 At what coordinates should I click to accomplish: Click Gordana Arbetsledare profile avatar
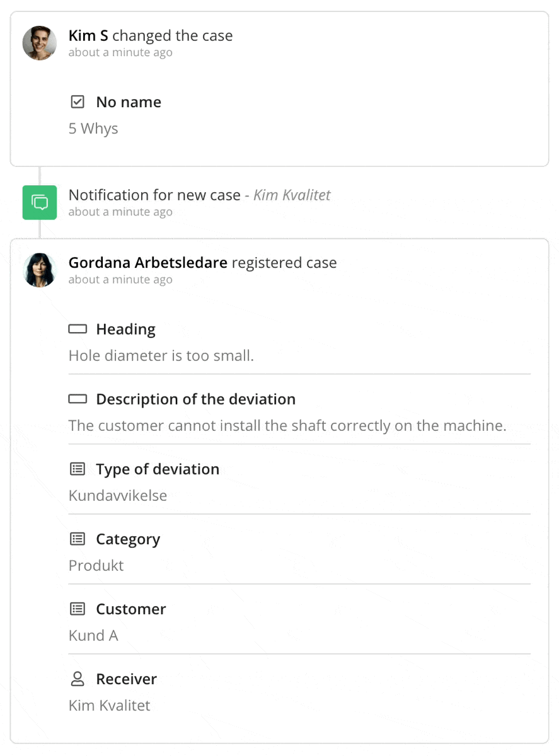tap(40, 270)
